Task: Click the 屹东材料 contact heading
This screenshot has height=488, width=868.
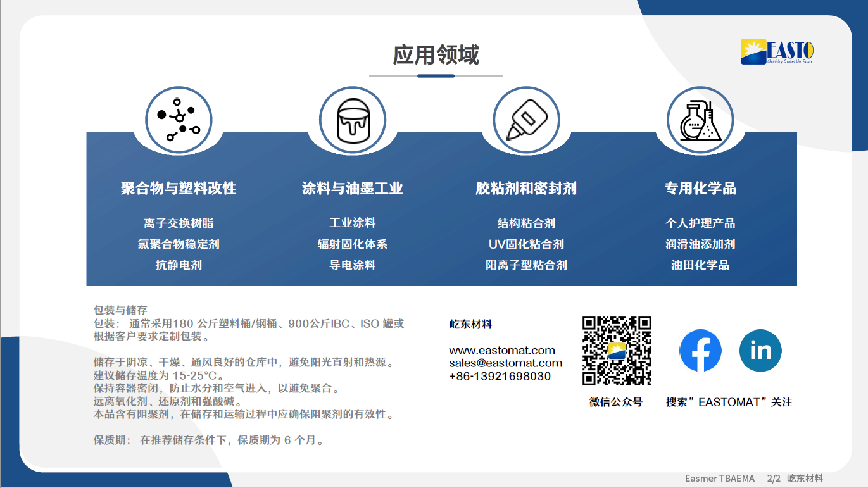Action: [470, 324]
